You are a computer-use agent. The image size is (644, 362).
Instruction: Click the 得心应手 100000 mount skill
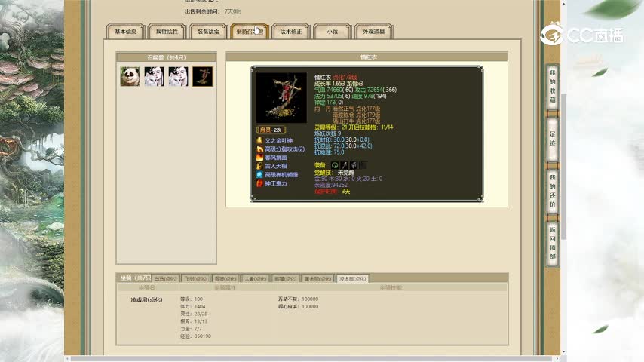coord(298,306)
